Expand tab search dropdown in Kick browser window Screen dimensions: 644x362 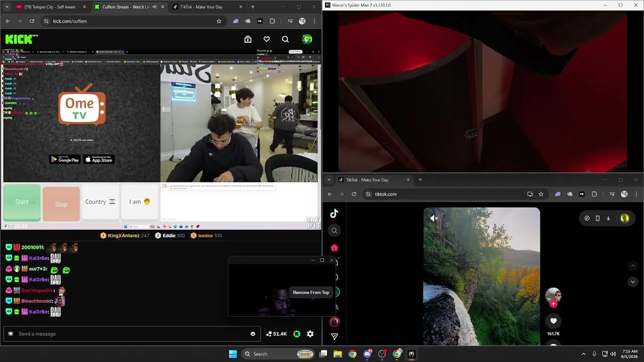tap(8, 7)
